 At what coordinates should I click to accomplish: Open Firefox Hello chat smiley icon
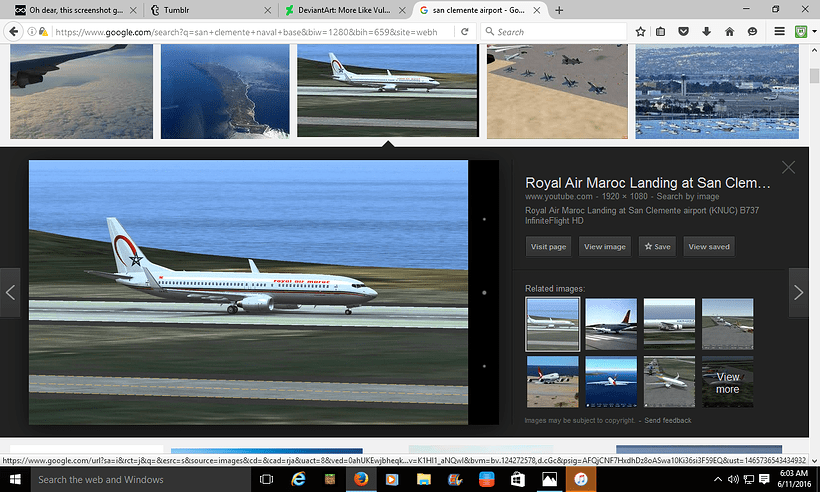752,32
